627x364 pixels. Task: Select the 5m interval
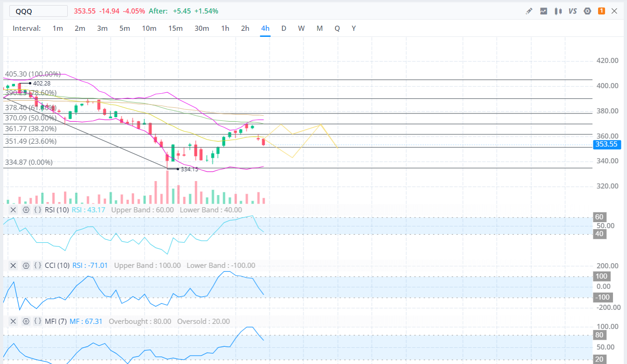click(125, 28)
